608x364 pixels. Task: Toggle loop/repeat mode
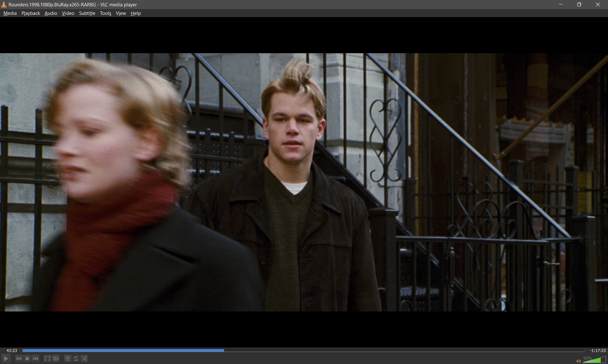point(76,359)
